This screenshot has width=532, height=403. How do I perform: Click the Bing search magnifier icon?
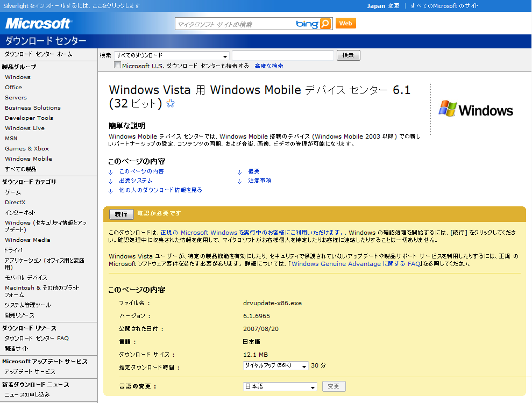[325, 24]
